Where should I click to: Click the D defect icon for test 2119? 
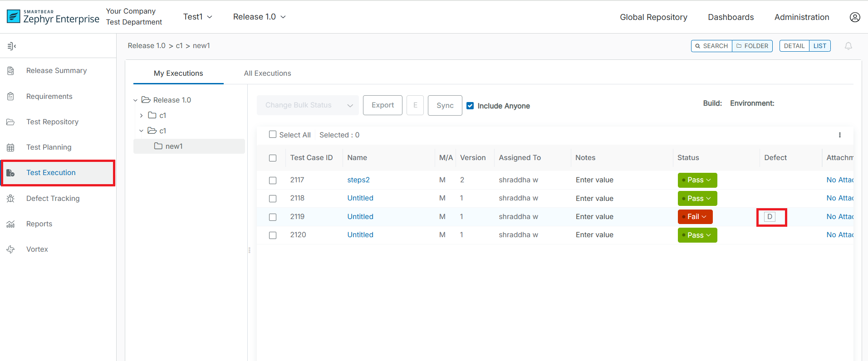point(770,217)
